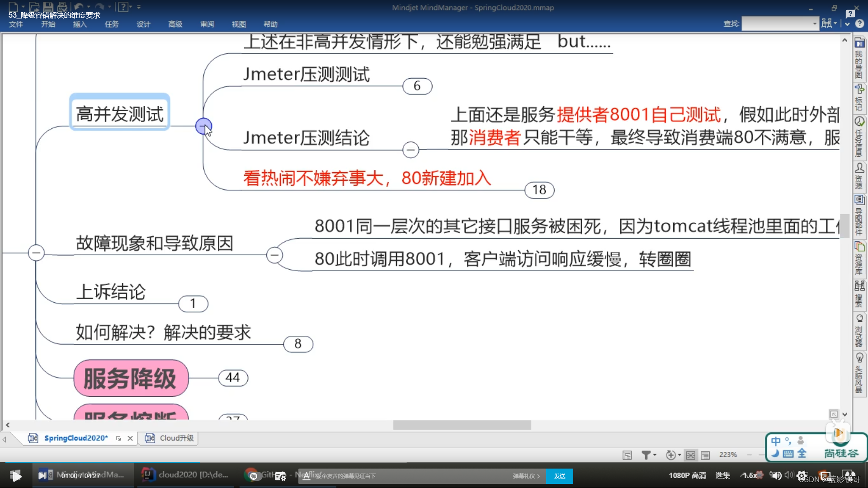Collapse 故障现象和导致原因 children

click(x=274, y=255)
